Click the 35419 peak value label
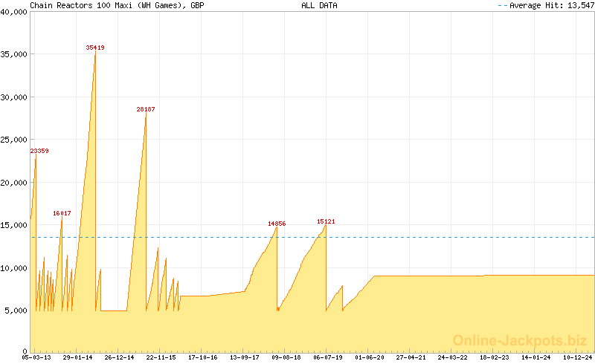 point(95,48)
